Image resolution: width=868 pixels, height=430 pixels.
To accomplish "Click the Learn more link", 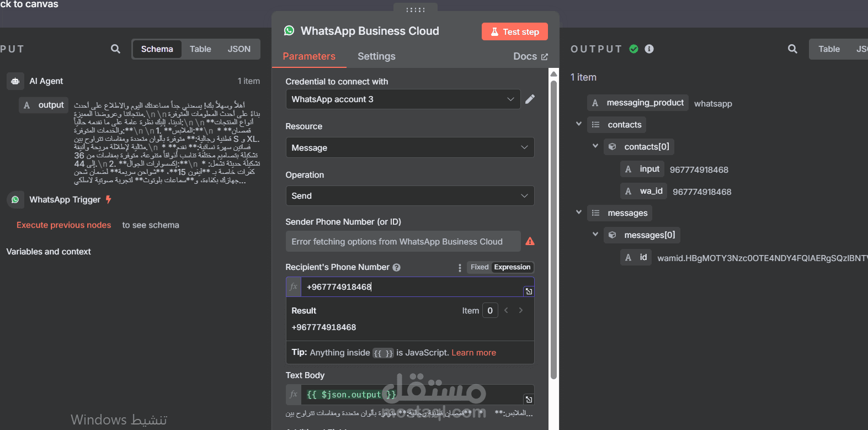I will point(473,353).
